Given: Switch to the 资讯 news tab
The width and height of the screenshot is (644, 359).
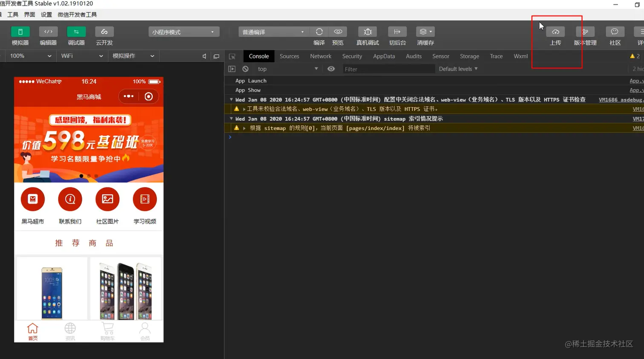Looking at the screenshot, I should [70, 332].
